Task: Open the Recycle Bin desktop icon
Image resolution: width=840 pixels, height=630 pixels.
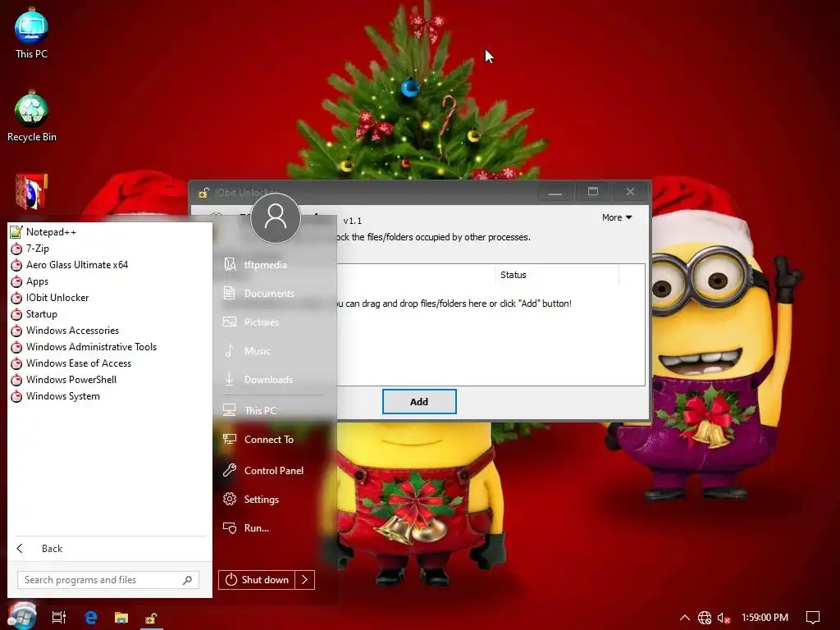Action: [x=32, y=116]
